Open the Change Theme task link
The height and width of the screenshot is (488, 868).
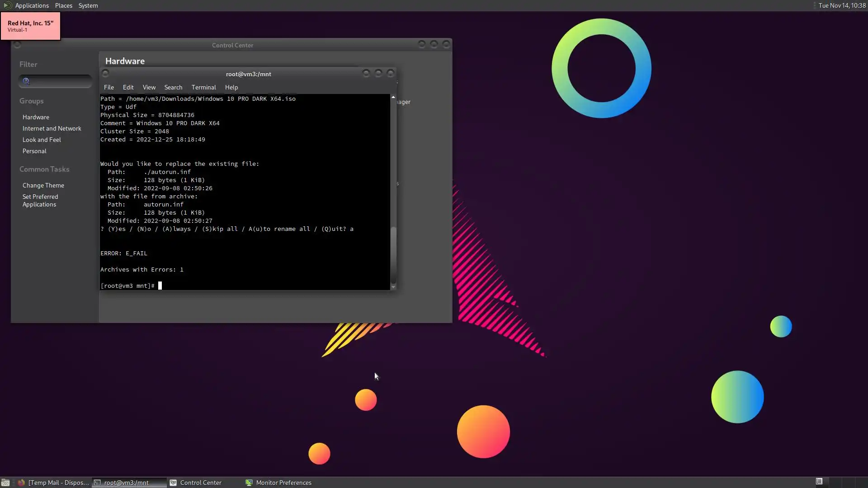[x=43, y=185]
